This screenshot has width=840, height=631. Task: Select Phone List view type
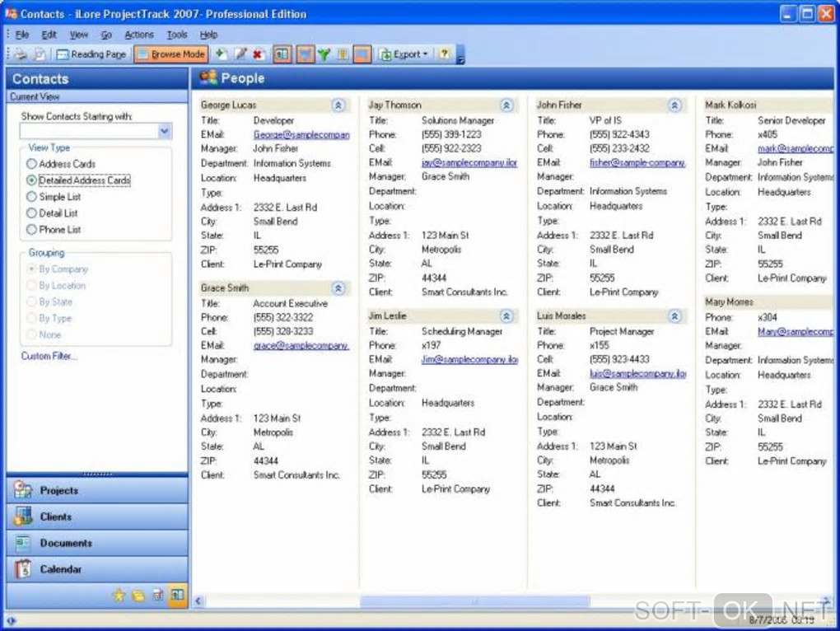point(54,230)
